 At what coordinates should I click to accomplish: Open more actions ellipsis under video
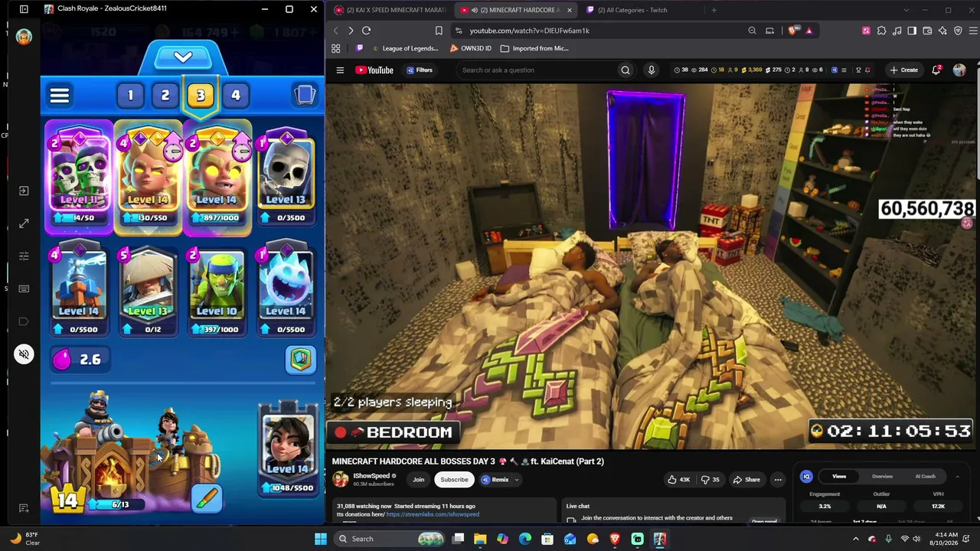click(778, 480)
